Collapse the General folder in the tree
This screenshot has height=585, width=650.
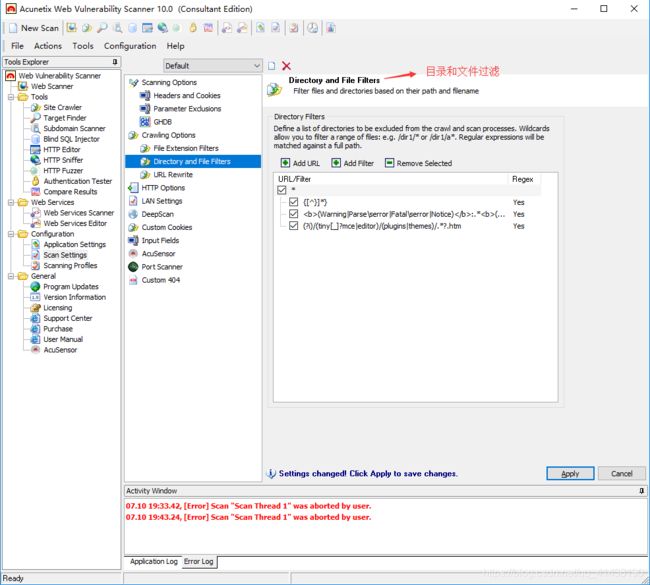pos(11,276)
